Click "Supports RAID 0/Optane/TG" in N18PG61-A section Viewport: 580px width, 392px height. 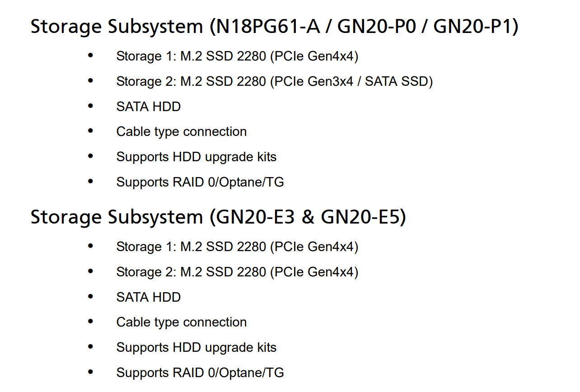[x=200, y=182]
